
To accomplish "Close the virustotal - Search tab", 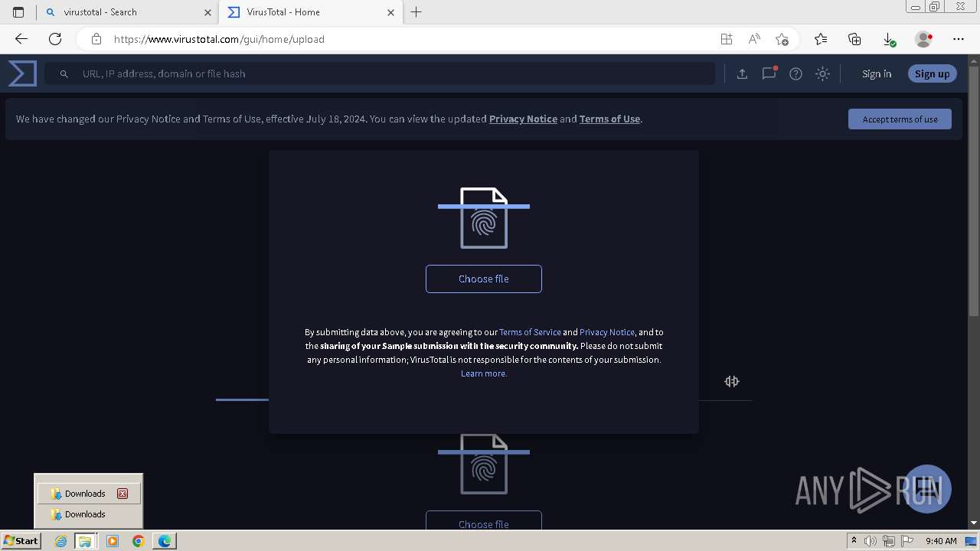I will pos(207,12).
